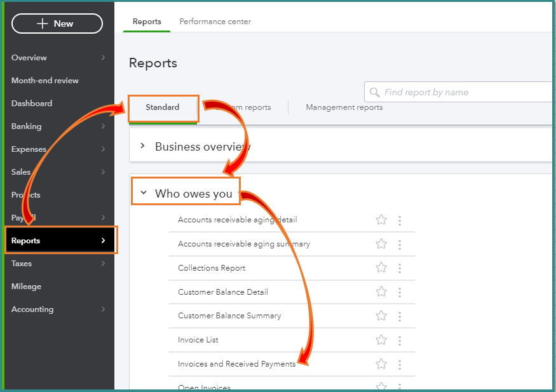The image size is (556, 392).
Task: Mark Invoice List as favorite
Action: pos(381,340)
